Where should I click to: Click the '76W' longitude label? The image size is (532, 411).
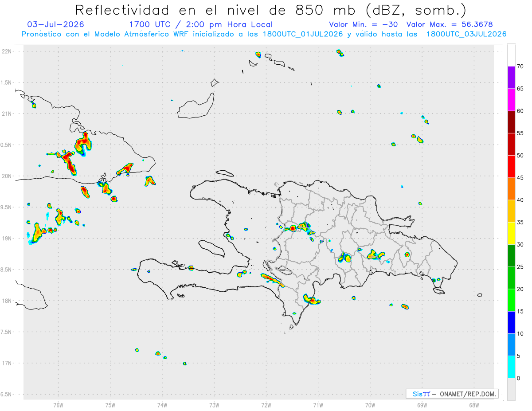click(58, 405)
